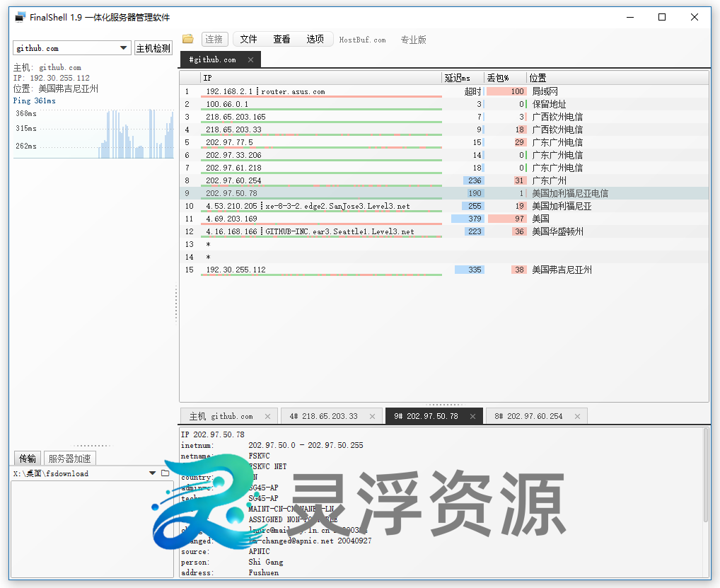Select hop 1 row 192.168.2.1 router.asus.com

[x=444, y=91]
